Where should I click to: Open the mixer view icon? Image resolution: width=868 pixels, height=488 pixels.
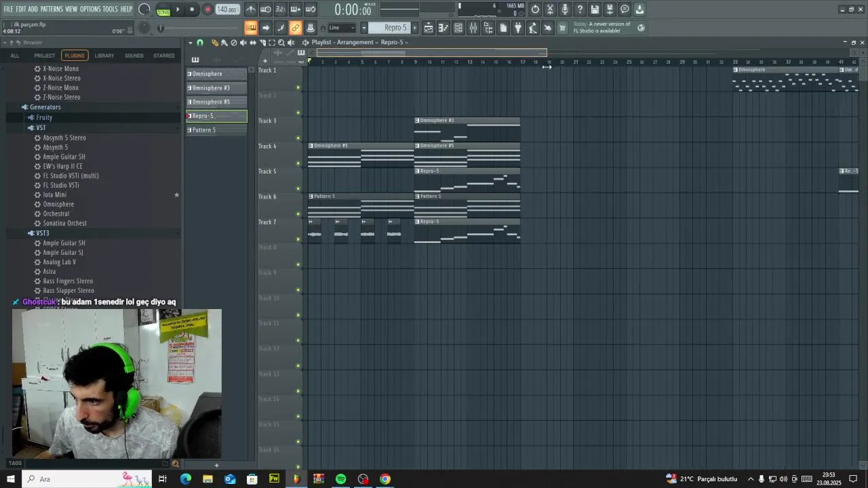tap(473, 28)
